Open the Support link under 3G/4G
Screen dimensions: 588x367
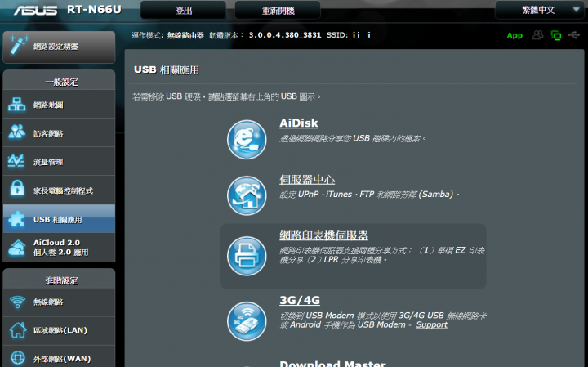pos(432,325)
